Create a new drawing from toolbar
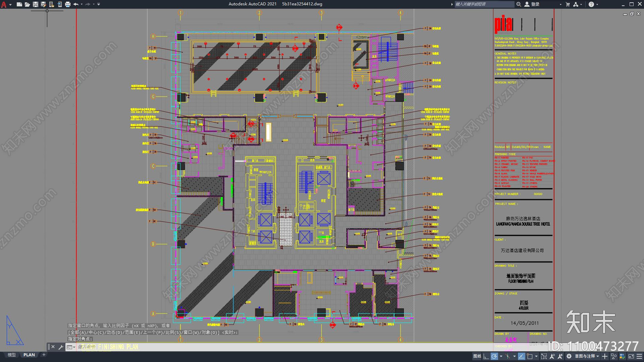Image resolution: width=644 pixels, height=362 pixels. [x=19, y=4]
